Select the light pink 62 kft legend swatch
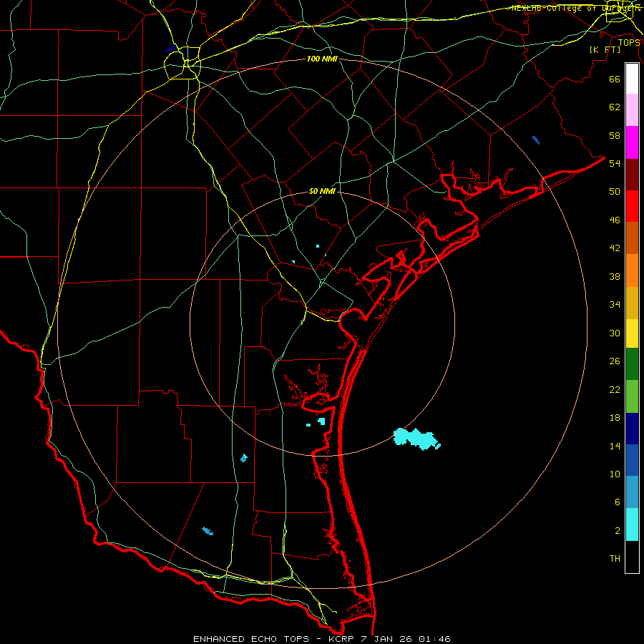The image size is (644, 644). pyautogui.click(x=632, y=109)
